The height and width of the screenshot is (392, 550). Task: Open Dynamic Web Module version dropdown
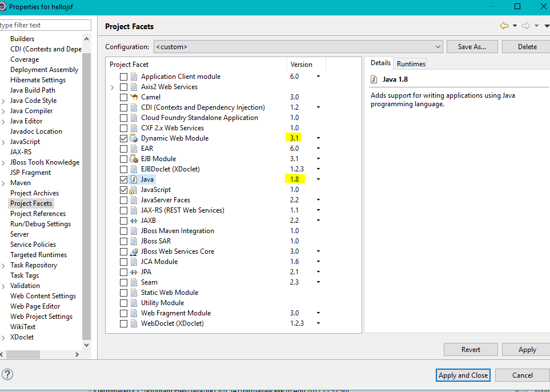318,138
